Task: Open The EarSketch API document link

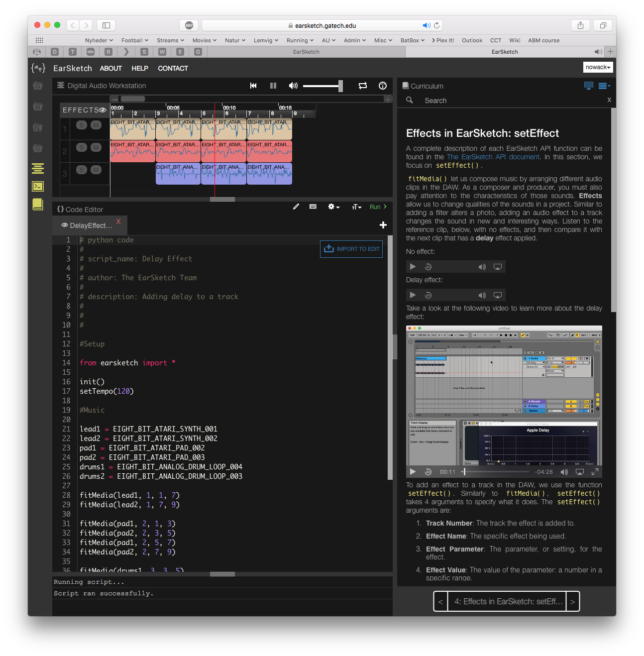Action: pyautogui.click(x=493, y=157)
